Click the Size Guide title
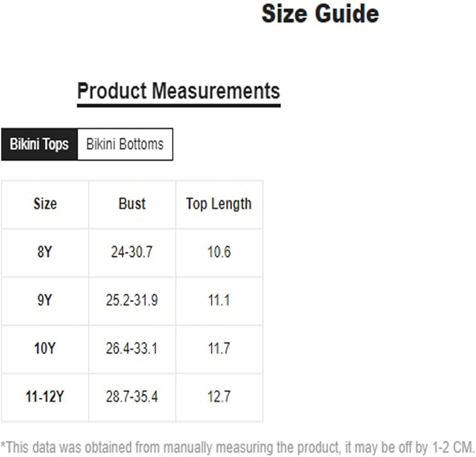 coord(320,14)
